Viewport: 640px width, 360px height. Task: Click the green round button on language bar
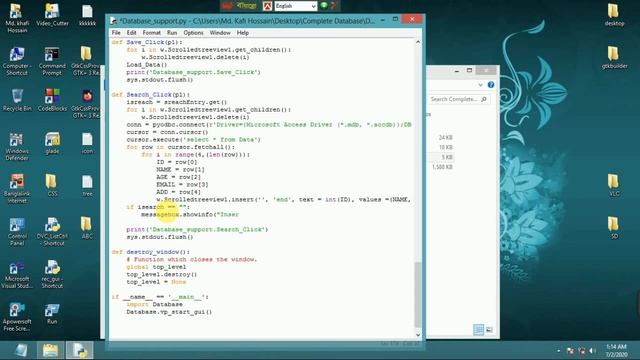324,6
